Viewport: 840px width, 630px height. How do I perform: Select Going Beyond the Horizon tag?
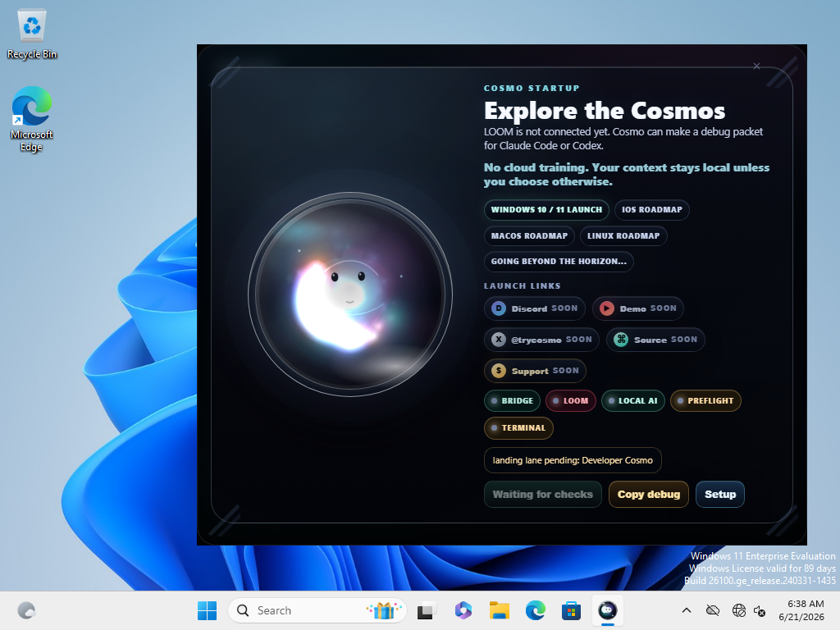pyautogui.click(x=559, y=262)
